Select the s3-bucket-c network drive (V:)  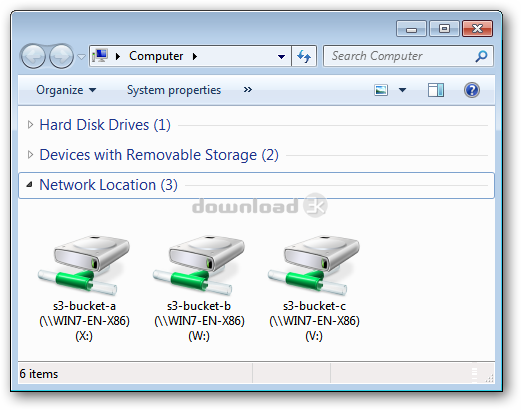[x=314, y=288]
